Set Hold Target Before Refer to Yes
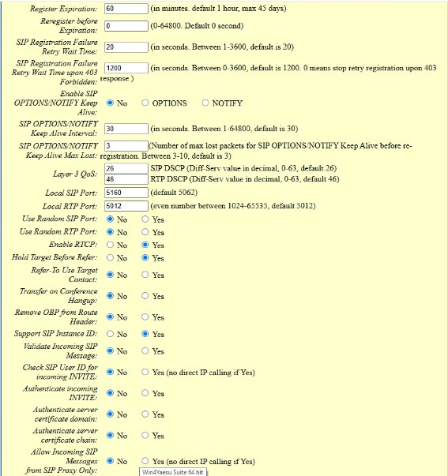Screen dimensions: 448x476 pyautogui.click(x=145, y=257)
